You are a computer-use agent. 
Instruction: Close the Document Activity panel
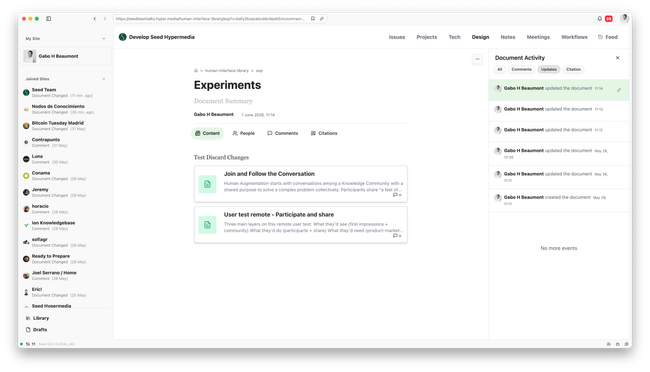[x=617, y=58]
